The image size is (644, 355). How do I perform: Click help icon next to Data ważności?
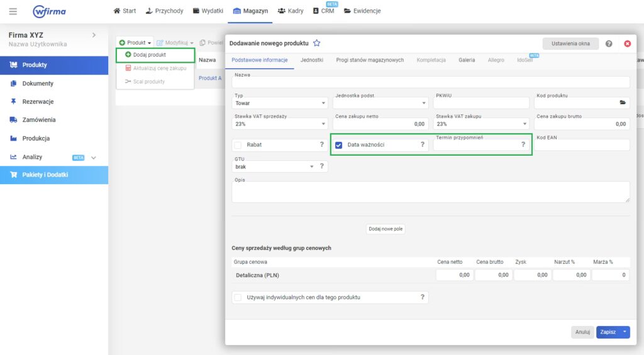(422, 145)
